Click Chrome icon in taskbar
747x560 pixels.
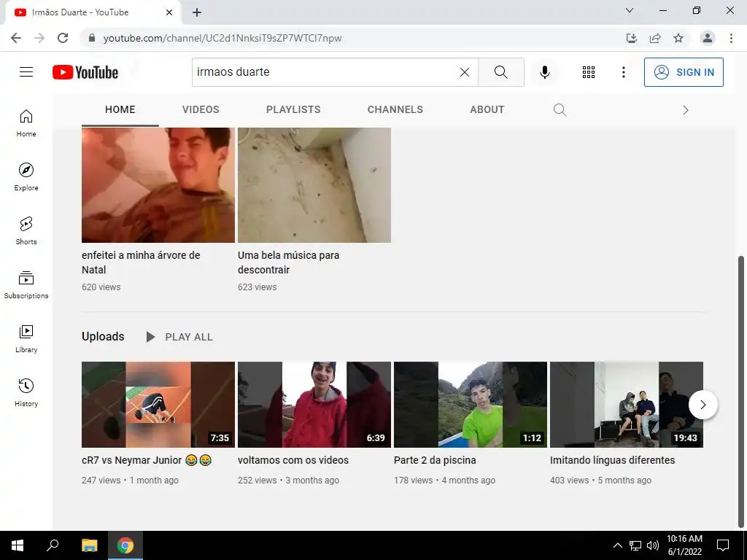click(x=125, y=545)
